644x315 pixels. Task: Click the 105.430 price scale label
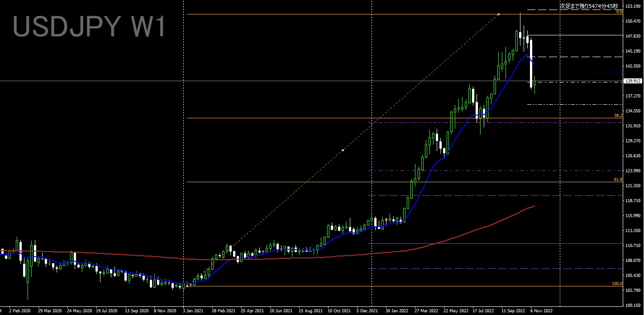coord(634,276)
